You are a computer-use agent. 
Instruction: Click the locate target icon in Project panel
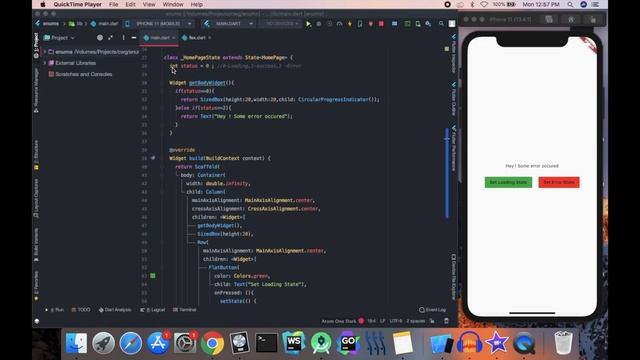pos(100,38)
